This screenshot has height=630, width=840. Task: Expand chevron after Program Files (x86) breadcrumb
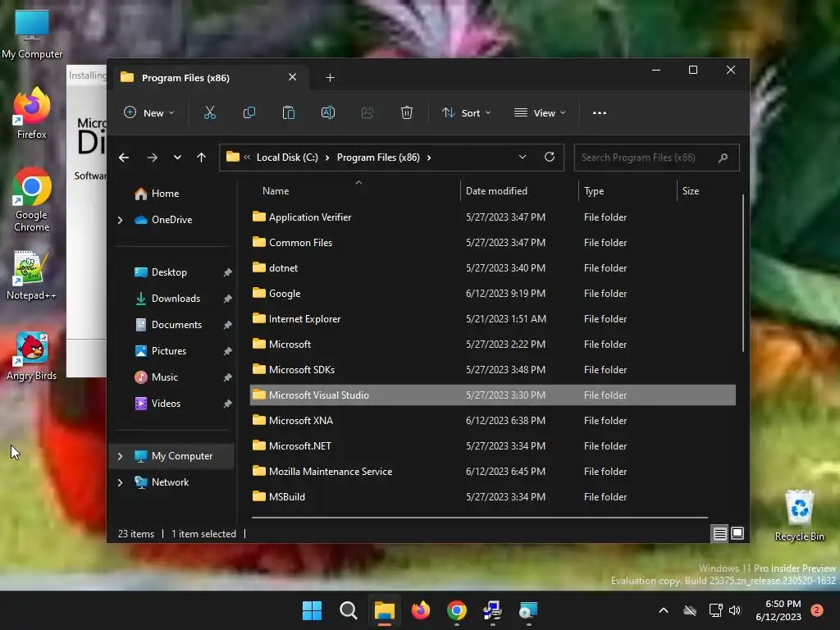coord(428,157)
